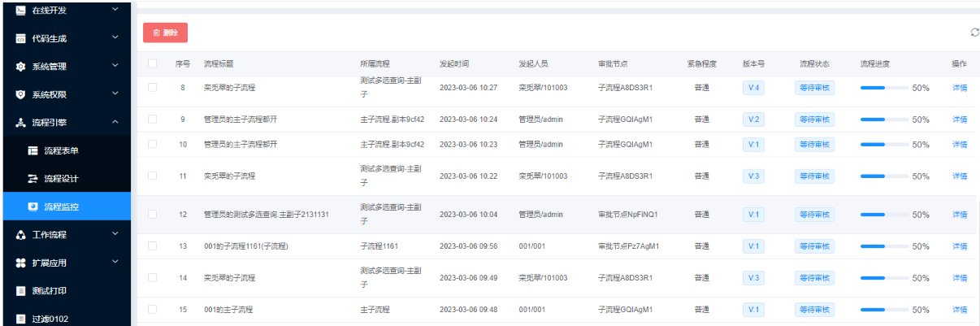Screen dimensions: 980x326
Task: Expand the 系统管理 menu chevron
Action: click(x=115, y=66)
